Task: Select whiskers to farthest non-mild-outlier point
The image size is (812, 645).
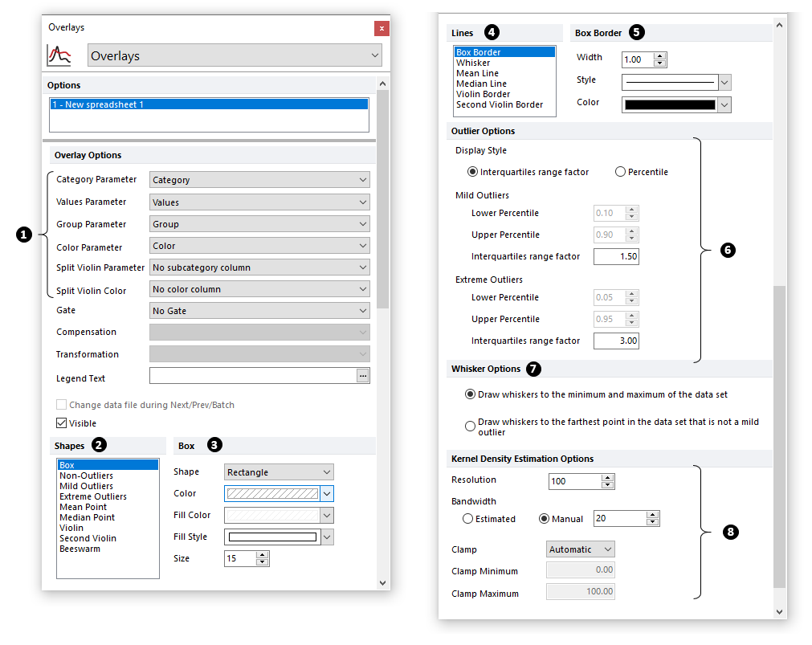Action: tap(470, 427)
